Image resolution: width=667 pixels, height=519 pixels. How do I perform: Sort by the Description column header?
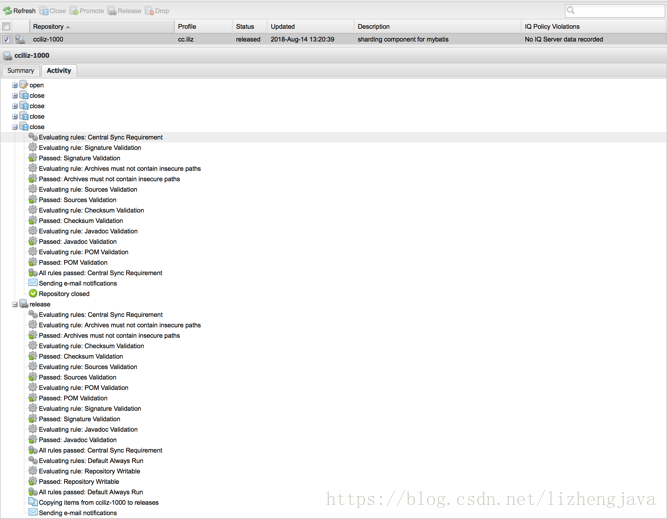pos(437,26)
